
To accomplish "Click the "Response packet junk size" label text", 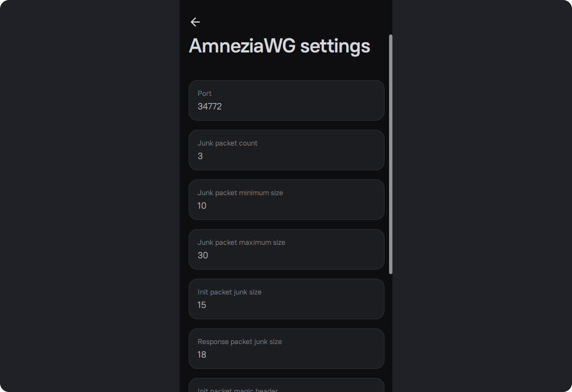I will pyautogui.click(x=239, y=342).
